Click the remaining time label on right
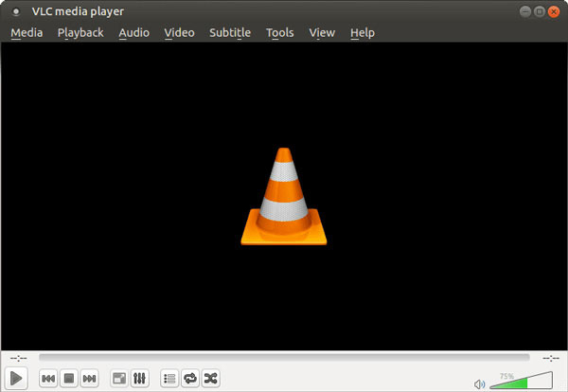 [550, 358]
